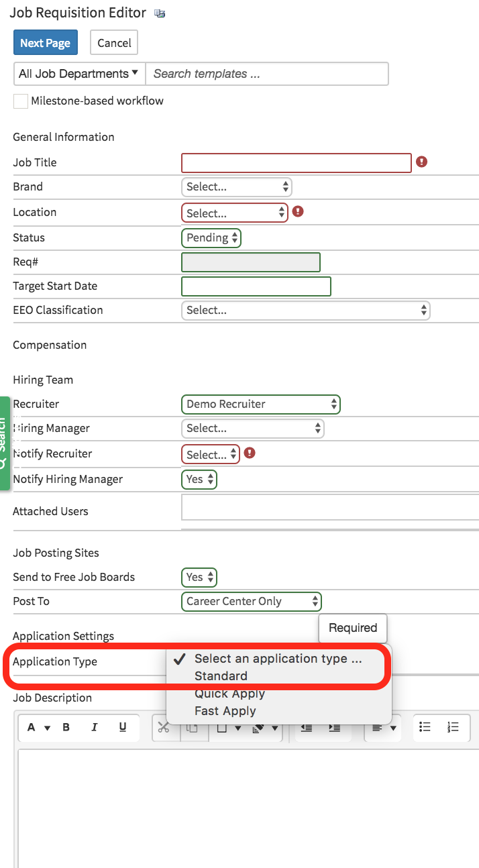The width and height of the screenshot is (479, 868).
Task: Apply italic formatting in the editor
Action: (x=94, y=728)
